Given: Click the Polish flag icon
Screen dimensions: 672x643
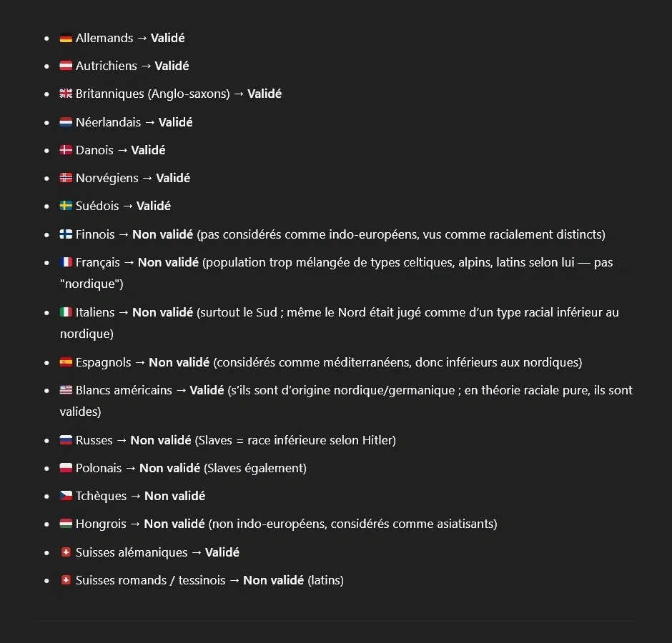Looking at the screenshot, I should 66,469.
